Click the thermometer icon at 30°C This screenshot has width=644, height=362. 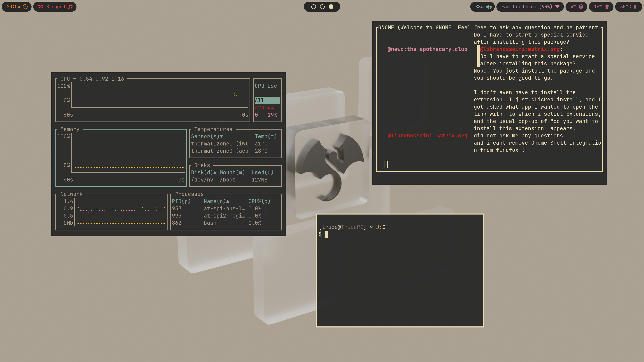(x=635, y=7)
